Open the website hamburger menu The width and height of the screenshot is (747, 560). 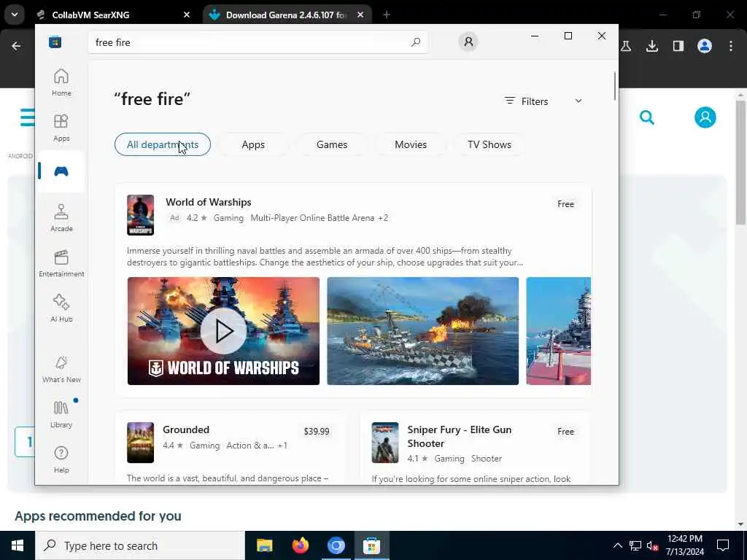pos(27,117)
